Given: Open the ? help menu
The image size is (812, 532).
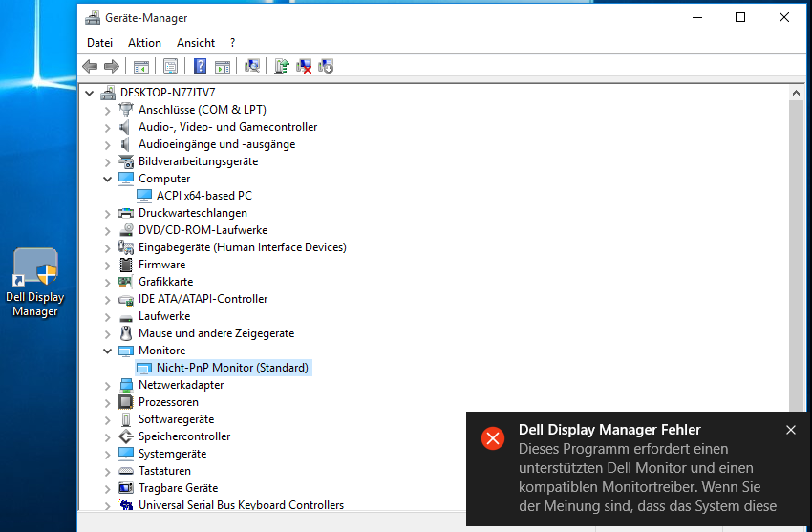Looking at the screenshot, I should (232, 43).
